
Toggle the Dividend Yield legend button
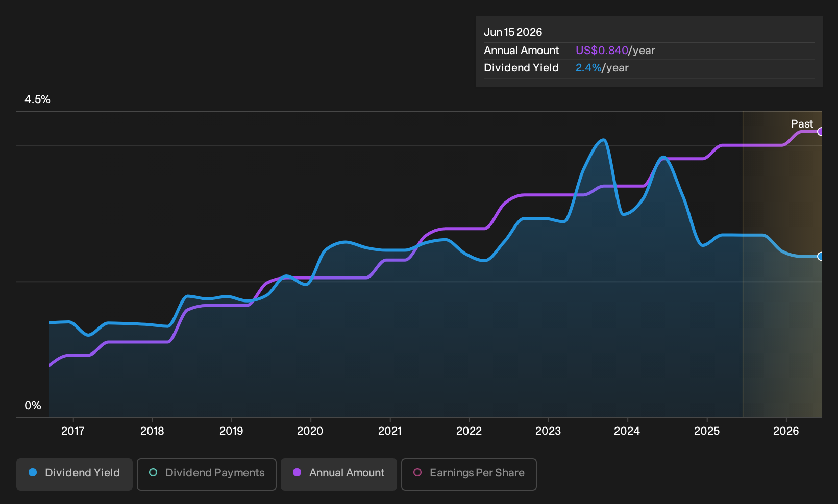tap(75, 474)
